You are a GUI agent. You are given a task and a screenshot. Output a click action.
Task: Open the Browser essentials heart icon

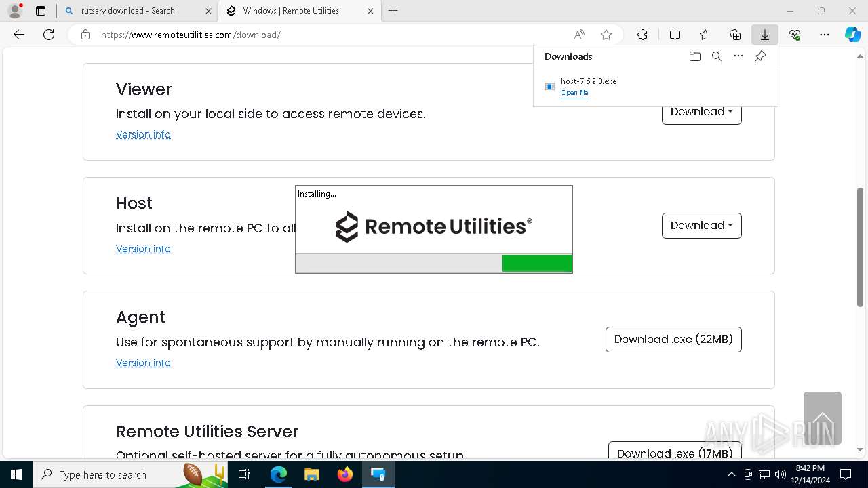[x=795, y=35]
